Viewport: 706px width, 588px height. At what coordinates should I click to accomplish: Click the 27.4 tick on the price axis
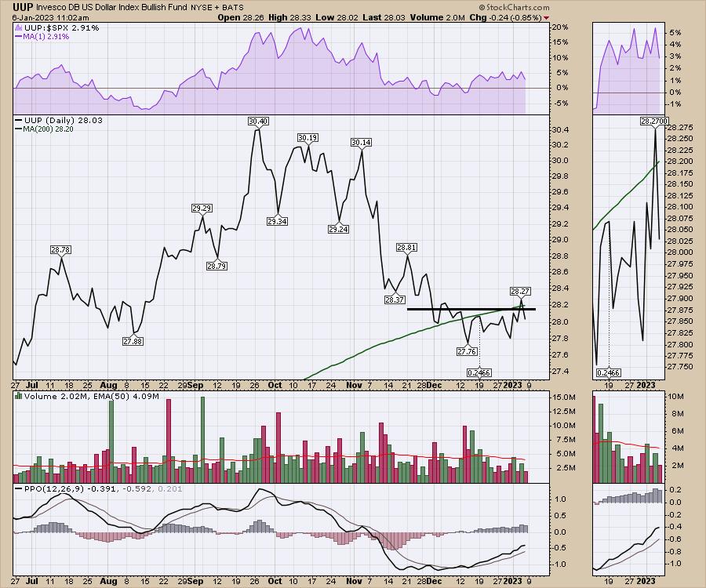coord(561,372)
